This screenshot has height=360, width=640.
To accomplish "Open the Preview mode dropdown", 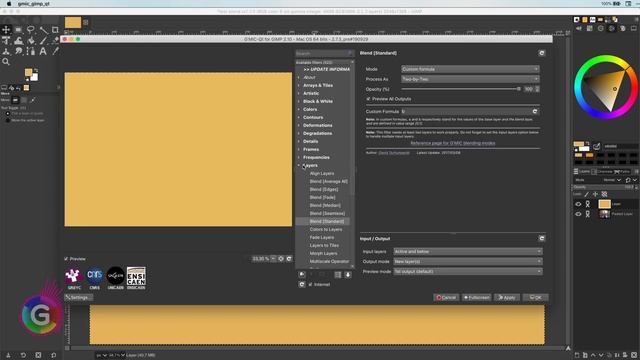I will point(468,271).
